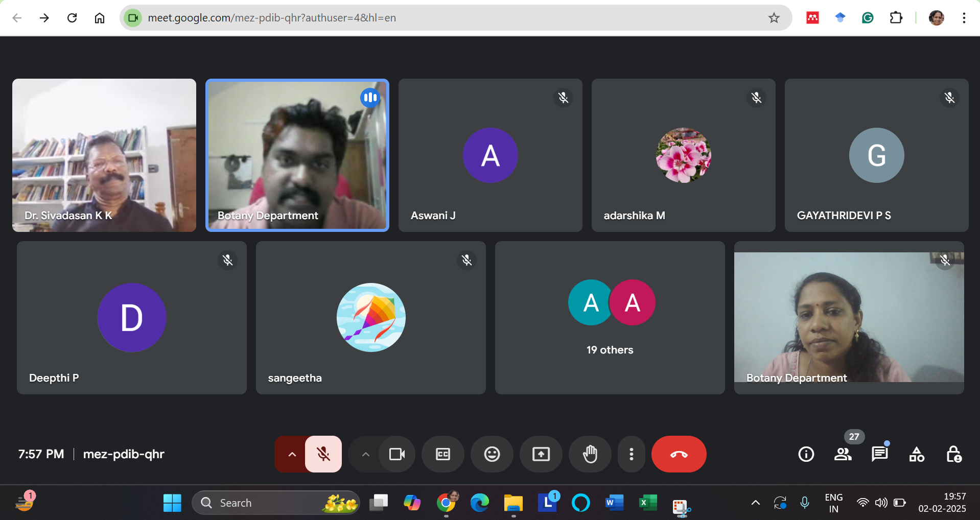
Task: Click the 19 others participants tile
Action: pos(610,317)
